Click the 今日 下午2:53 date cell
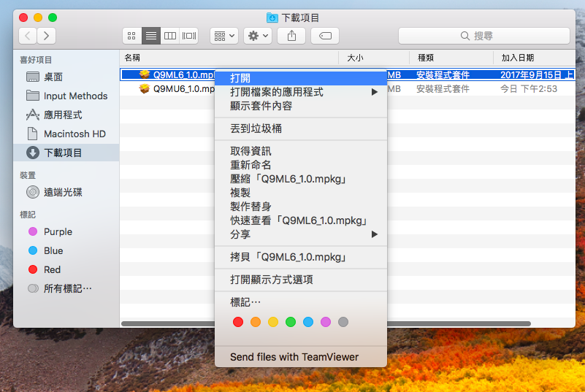This screenshot has width=585, height=392. (529, 89)
